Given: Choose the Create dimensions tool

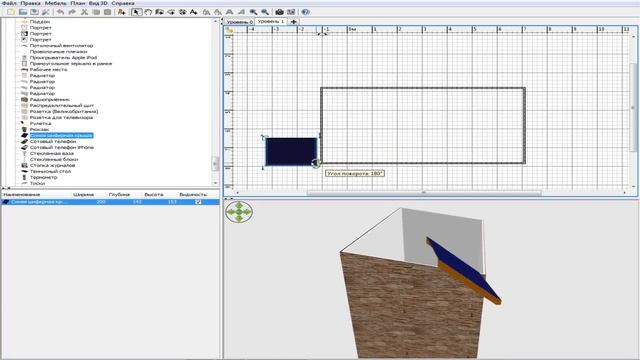Looking at the screenshot, I should pyautogui.click(x=182, y=12).
